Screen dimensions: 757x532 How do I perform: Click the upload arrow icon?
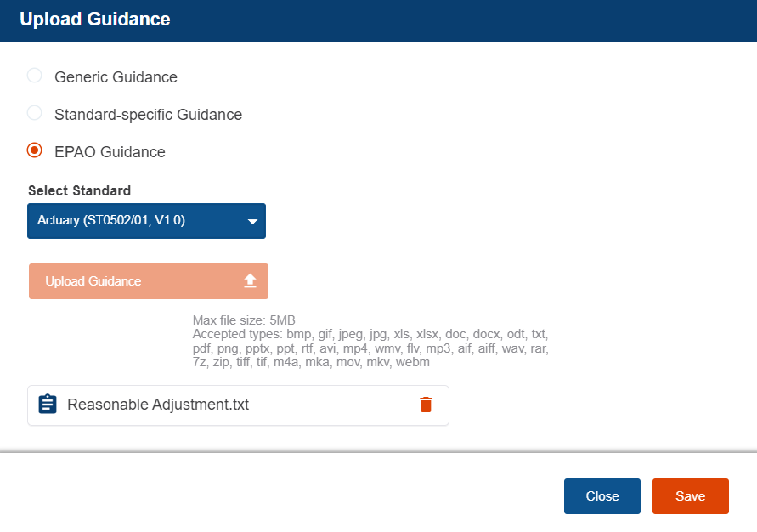pos(250,281)
